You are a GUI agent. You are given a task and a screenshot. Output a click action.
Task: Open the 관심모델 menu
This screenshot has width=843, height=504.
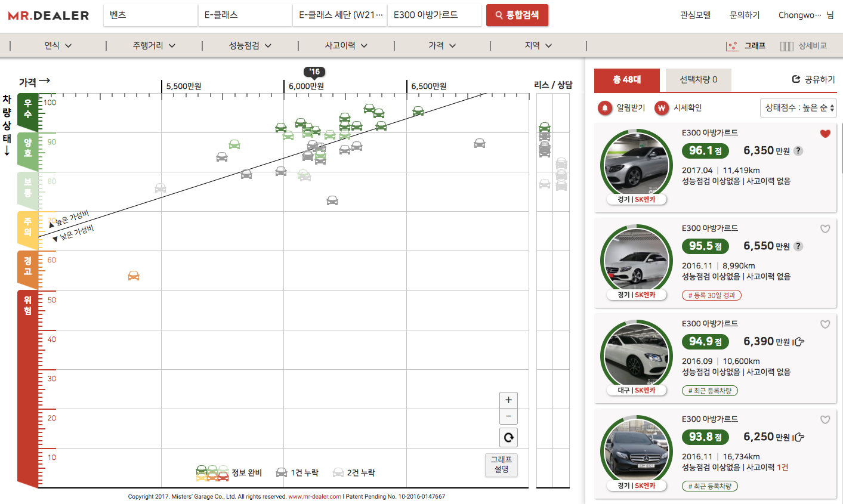pyautogui.click(x=696, y=16)
